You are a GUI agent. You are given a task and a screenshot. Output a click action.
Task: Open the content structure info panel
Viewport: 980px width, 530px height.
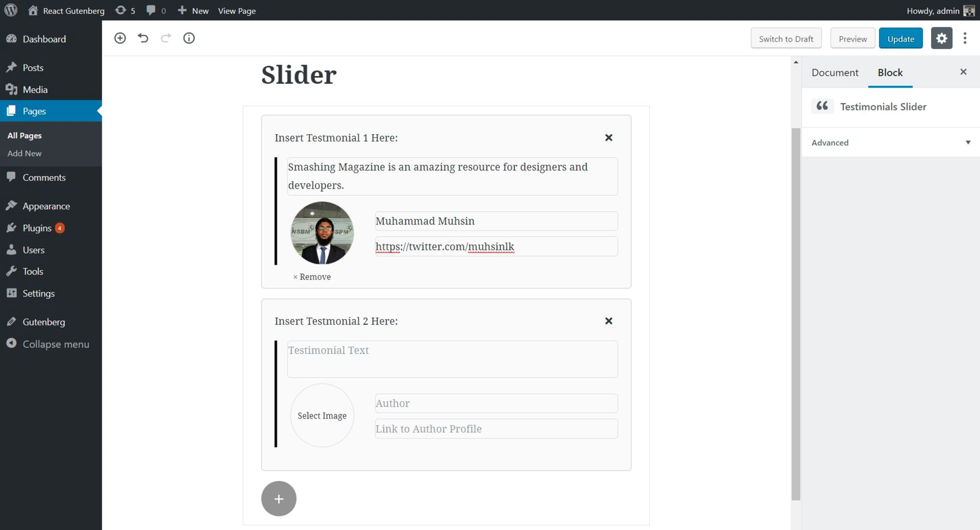tap(189, 38)
